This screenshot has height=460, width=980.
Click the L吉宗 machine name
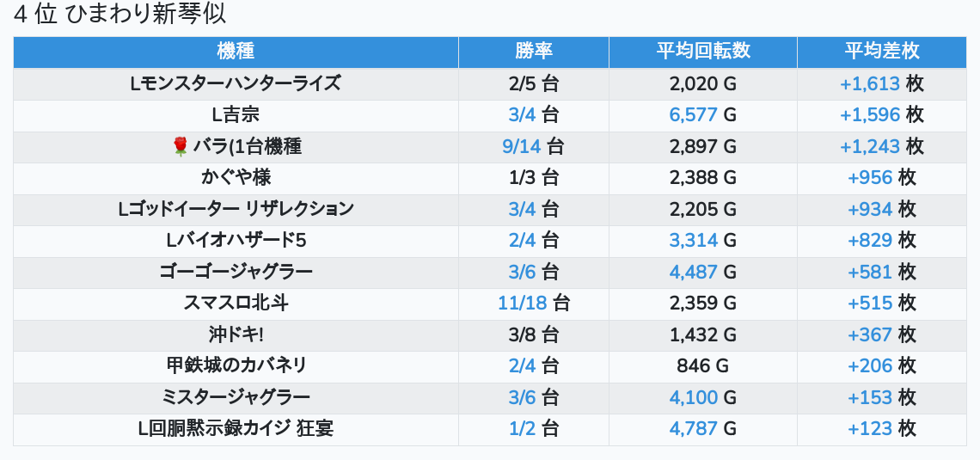point(236,115)
